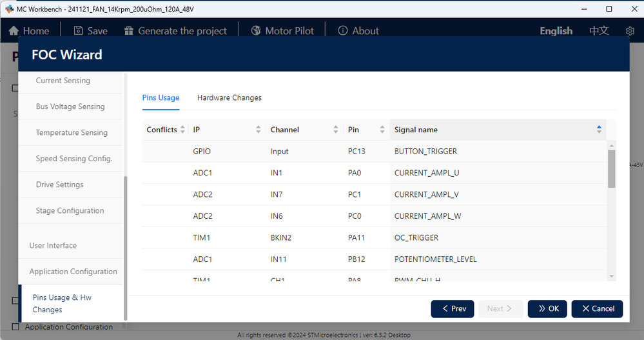Click the BKIN2 channel cell
Image resolution: width=644 pixels, height=340 pixels.
pos(305,237)
